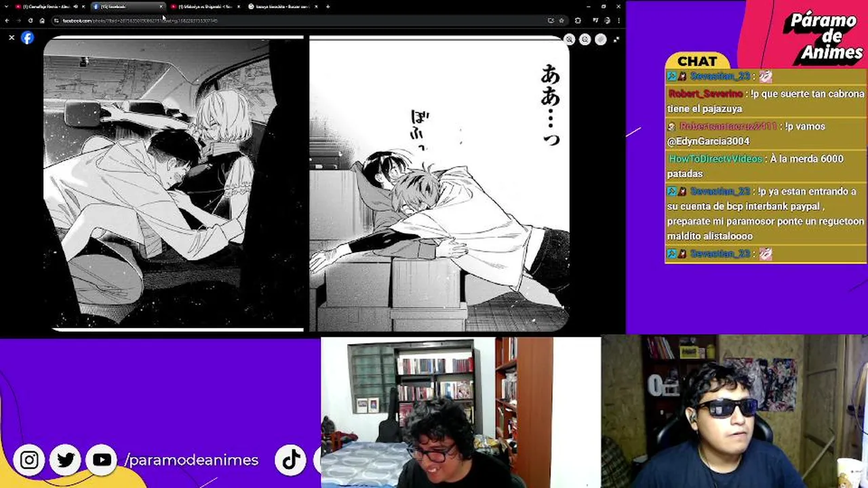
Task: Click the Facebook logo icon
Action: pyautogui.click(x=27, y=38)
